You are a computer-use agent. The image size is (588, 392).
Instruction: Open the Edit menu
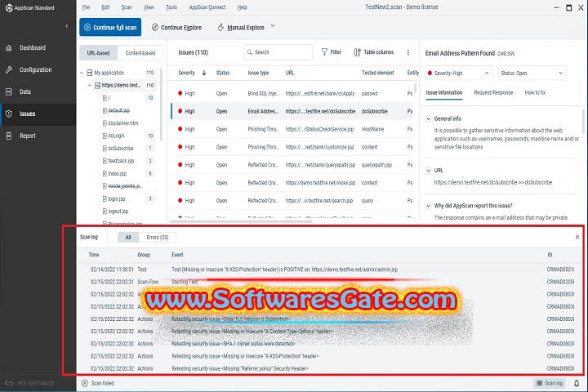point(105,7)
